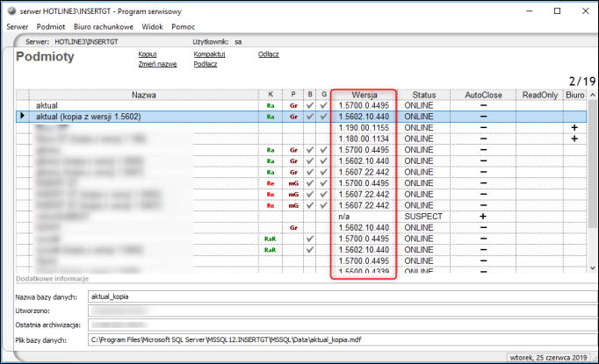This screenshot has height=364, width=599.
Task: Click the ReadOnly column header
Action: pos(540,95)
